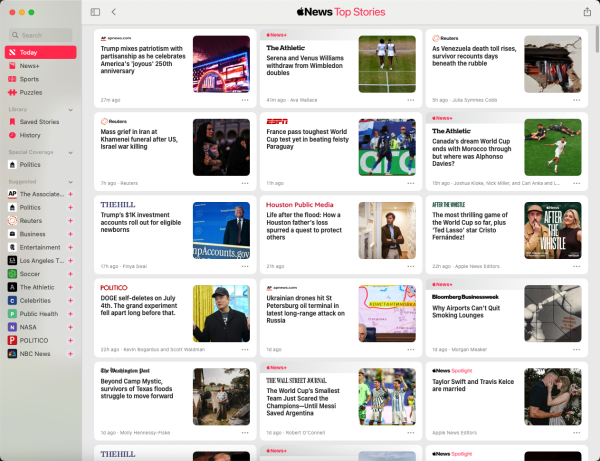Collapse the Suggested section chevron
Viewport: 600px width, 461px height.
(71, 182)
